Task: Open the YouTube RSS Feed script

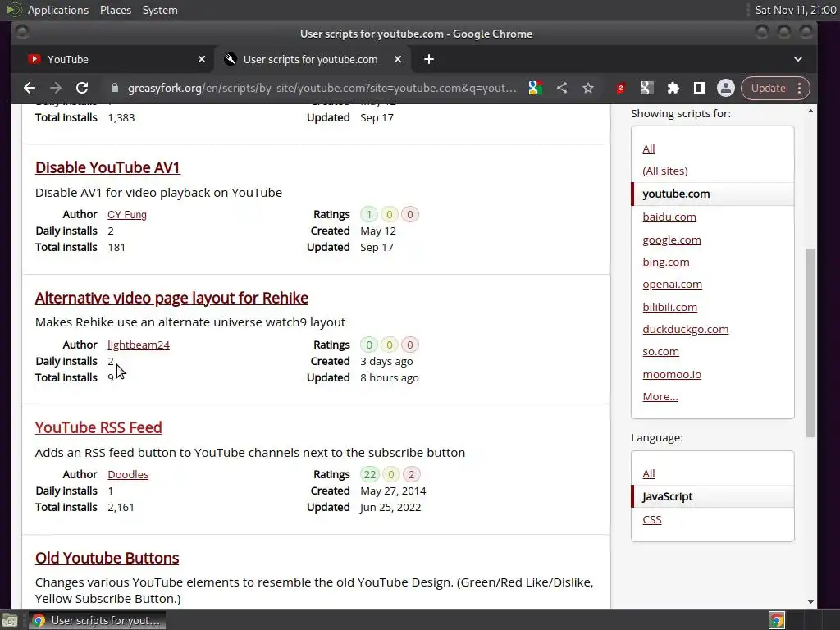Action: pos(98,427)
